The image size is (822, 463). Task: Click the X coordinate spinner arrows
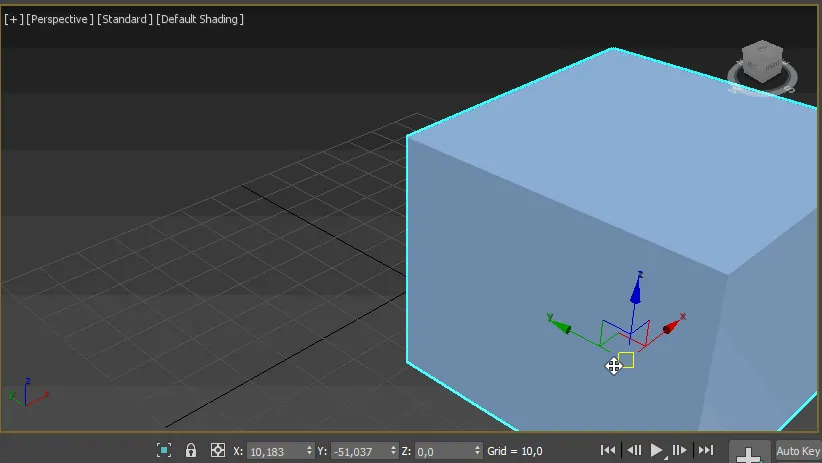point(308,452)
